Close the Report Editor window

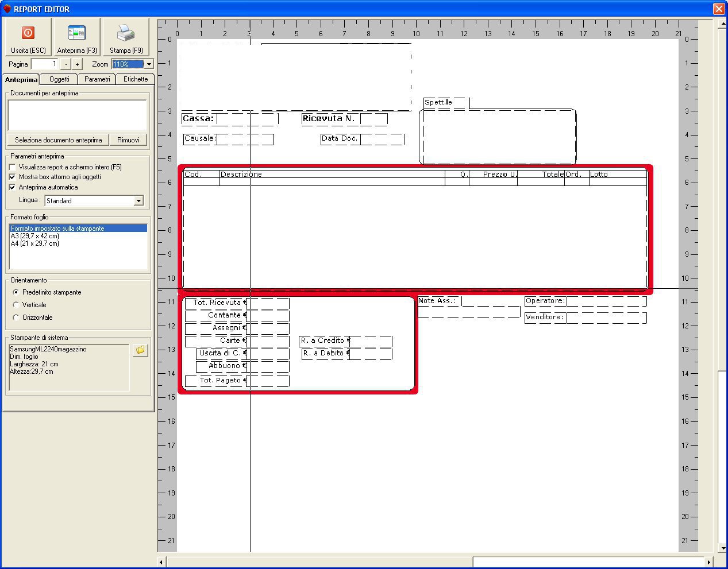click(719, 9)
